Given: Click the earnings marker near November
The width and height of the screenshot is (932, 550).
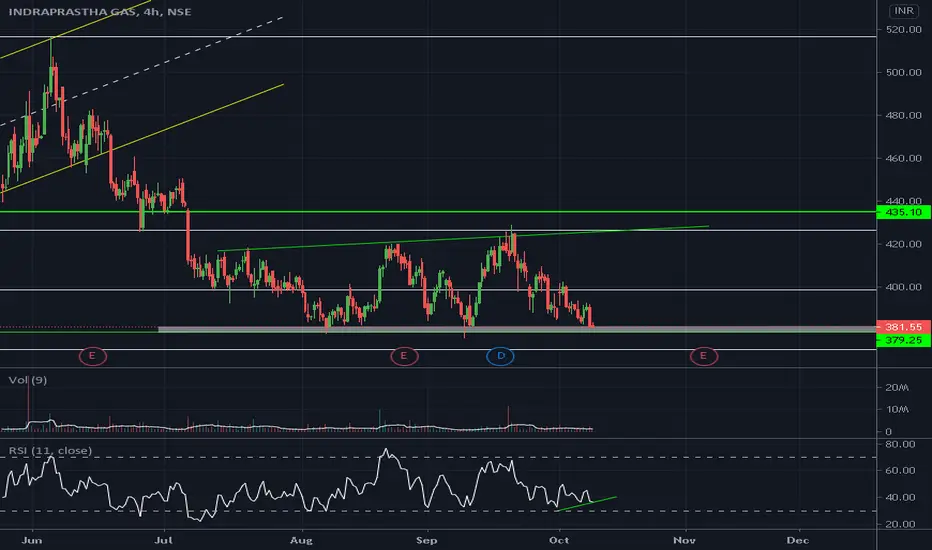Looking at the screenshot, I should 704,356.
